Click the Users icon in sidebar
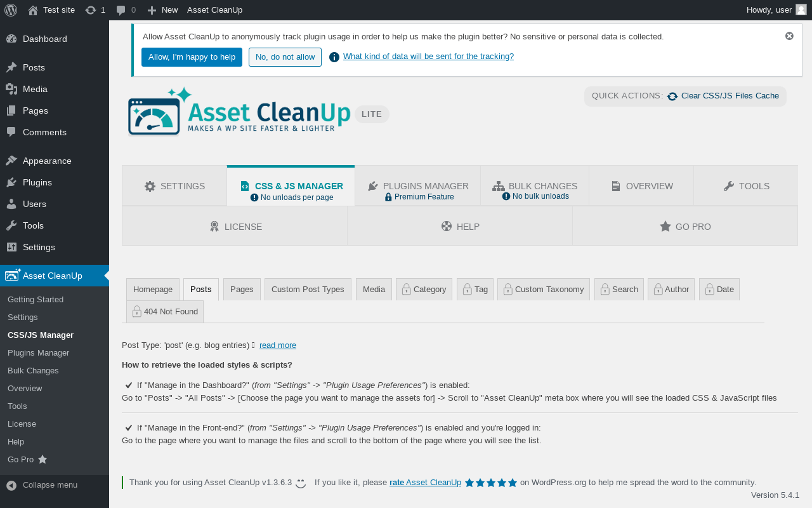 point(11,204)
